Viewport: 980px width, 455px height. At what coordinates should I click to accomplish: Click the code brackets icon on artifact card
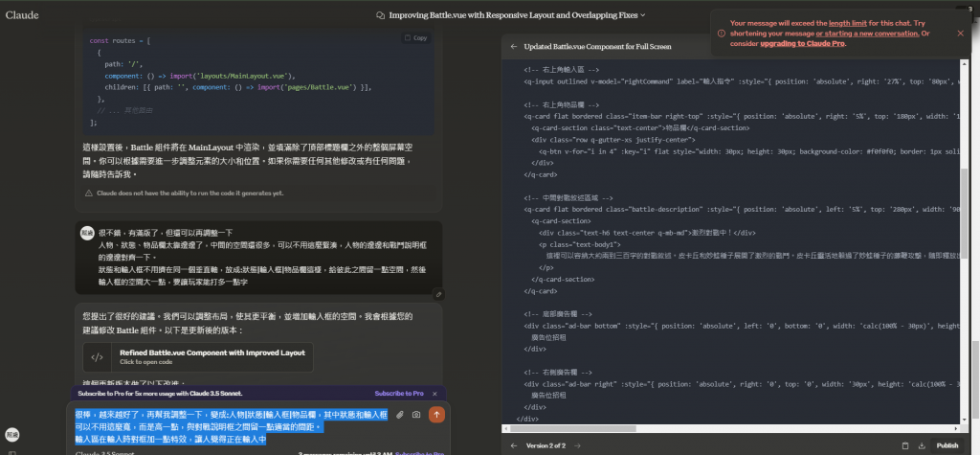97,357
